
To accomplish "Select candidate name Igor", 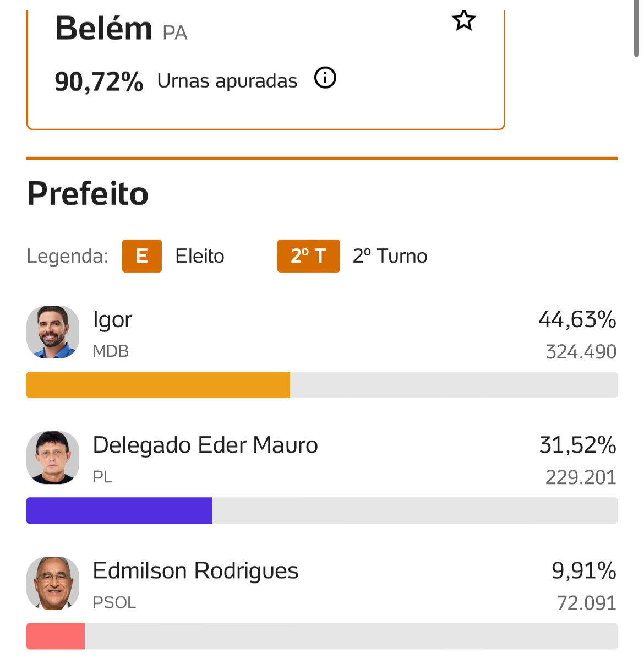I will coord(112,320).
